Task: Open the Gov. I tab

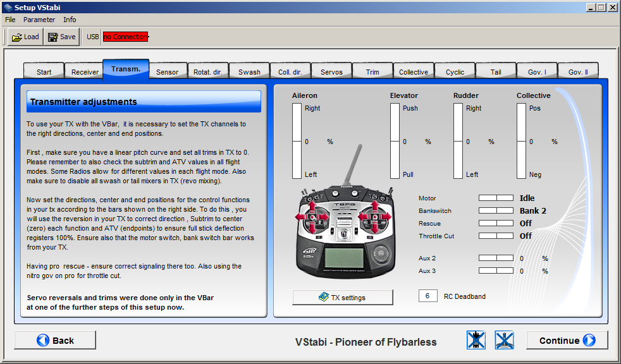Action: [537, 71]
